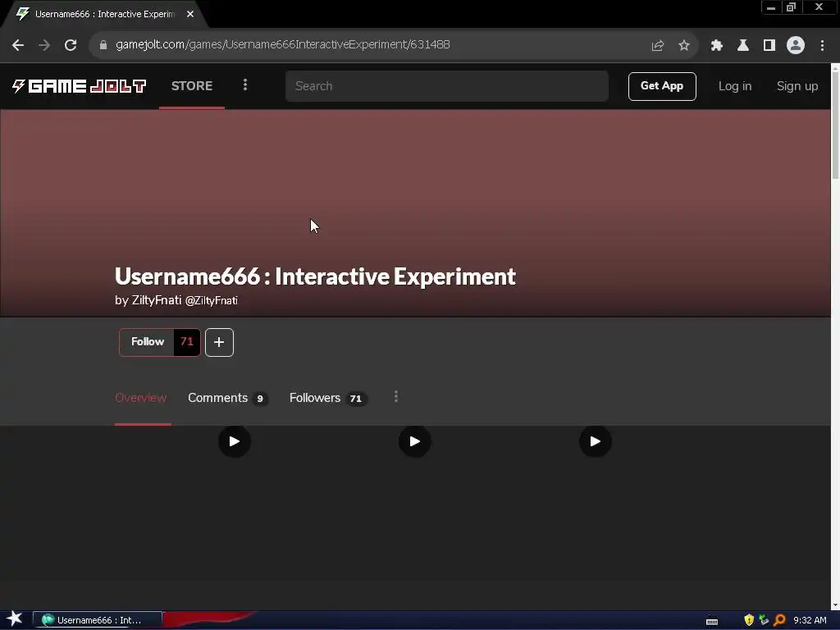Open the Log in link
Screen dimensions: 840x630
pos(734,86)
